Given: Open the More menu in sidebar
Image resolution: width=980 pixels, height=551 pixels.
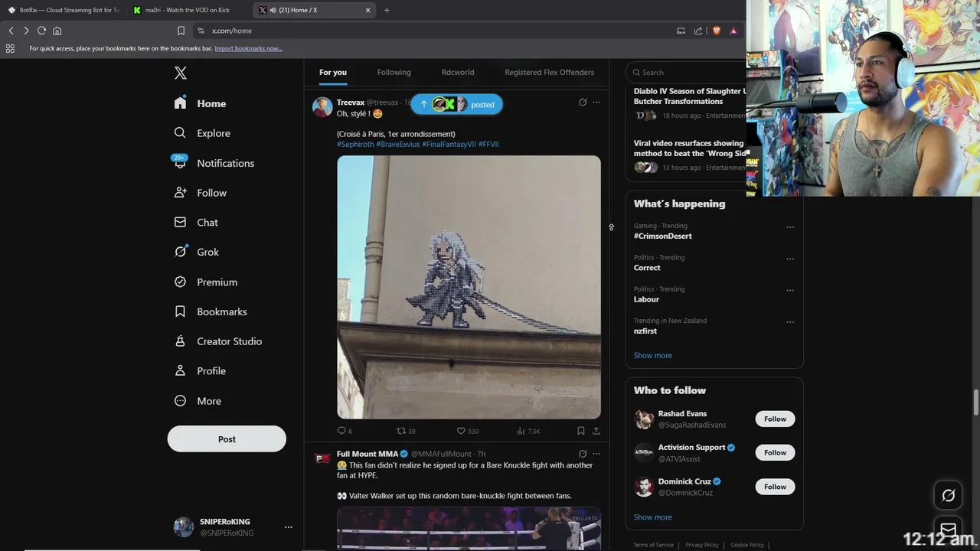Looking at the screenshot, I should click(x=198, y=401).
